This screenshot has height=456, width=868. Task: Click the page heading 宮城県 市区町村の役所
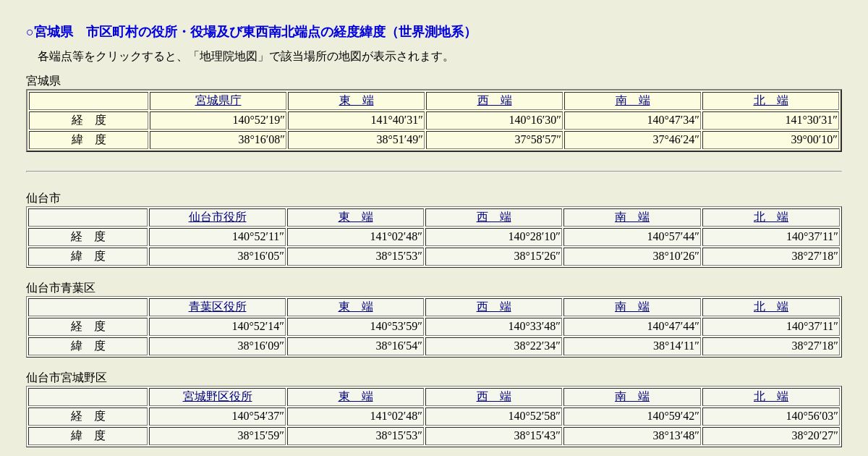252,32
